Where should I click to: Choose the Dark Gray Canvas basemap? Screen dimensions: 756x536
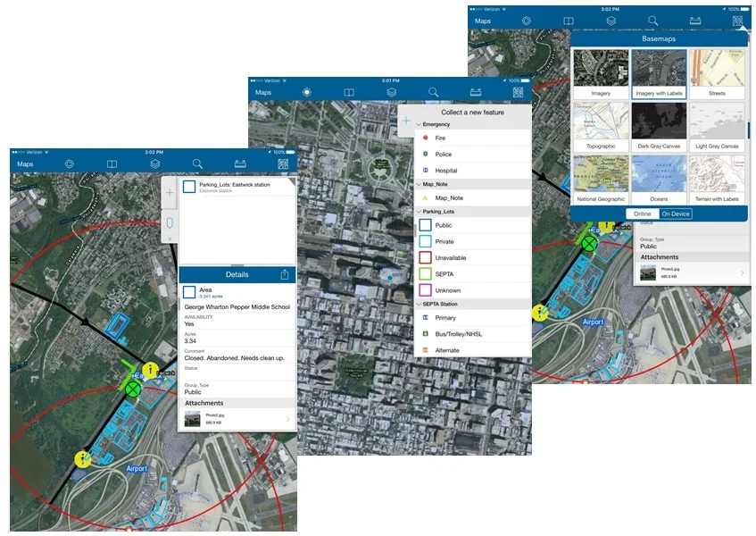pyautogui.click(x=659, y=126)
